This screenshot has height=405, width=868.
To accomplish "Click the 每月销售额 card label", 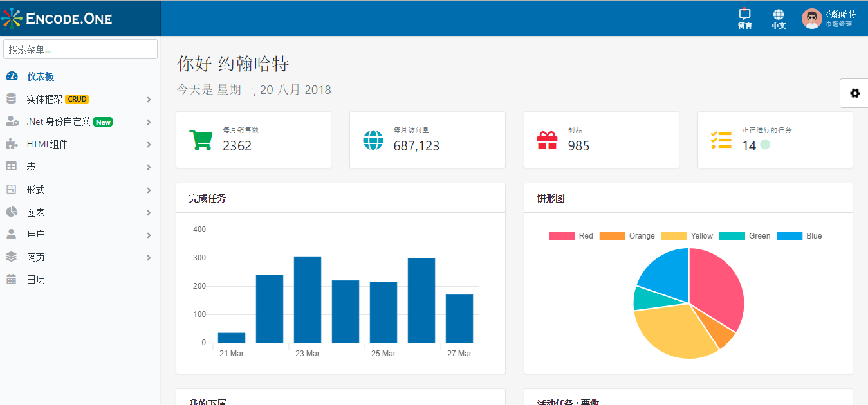I will [x=241, y=130].
